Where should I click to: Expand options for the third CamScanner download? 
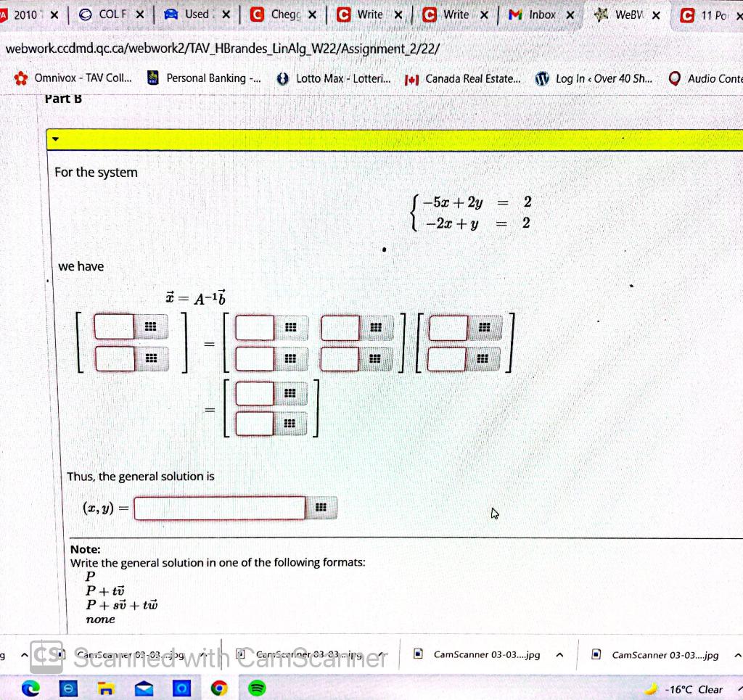pos(559,655)
